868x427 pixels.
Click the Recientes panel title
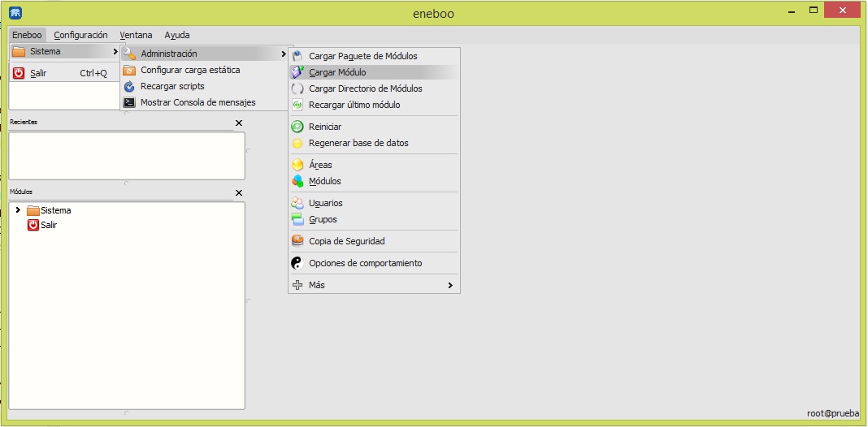pos(24,122)
